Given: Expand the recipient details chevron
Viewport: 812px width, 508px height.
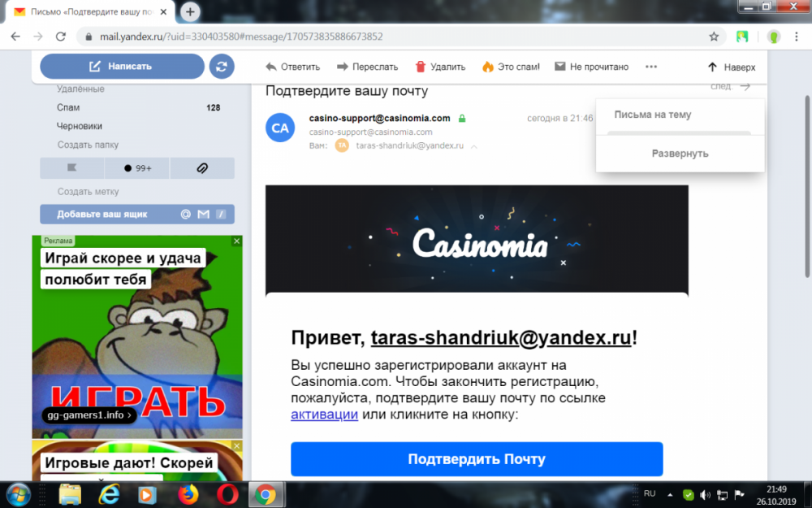Looking at the screenshot, I should [x=474, y=146].
